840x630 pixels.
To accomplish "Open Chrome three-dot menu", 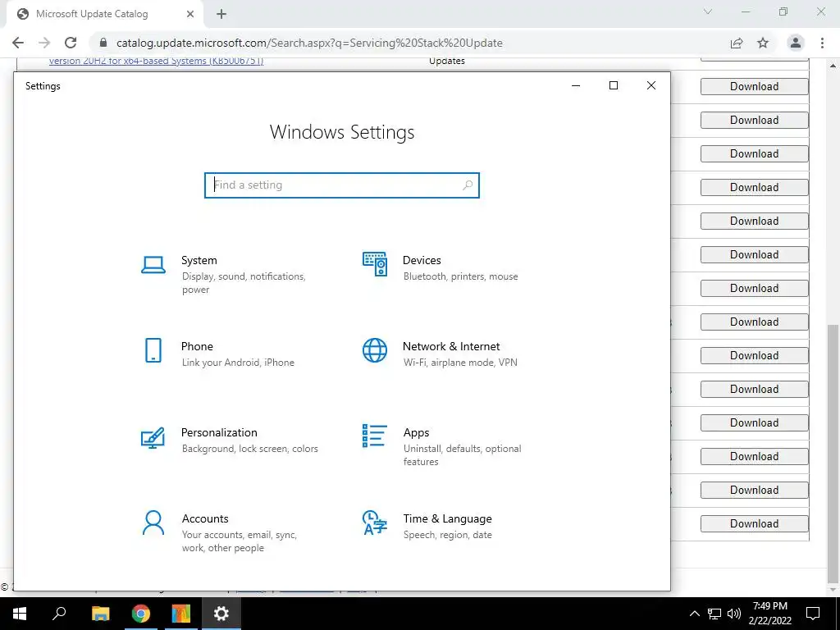I will click(822, 43).
